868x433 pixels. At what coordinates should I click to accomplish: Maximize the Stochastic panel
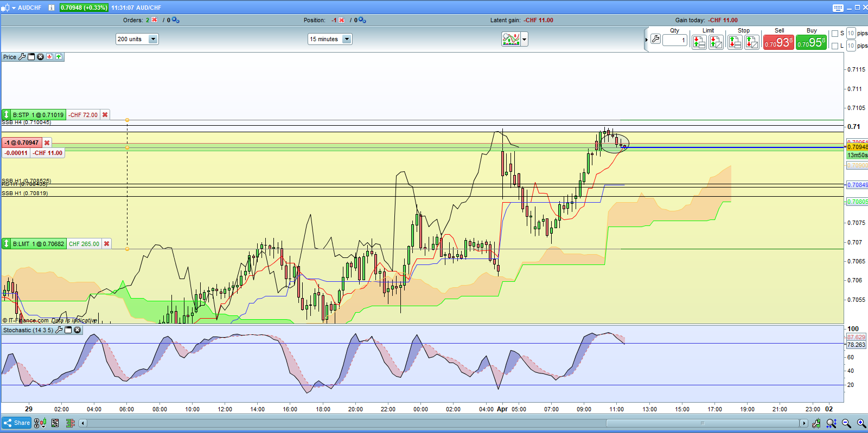pyautogui.click(x=68, y=330)
